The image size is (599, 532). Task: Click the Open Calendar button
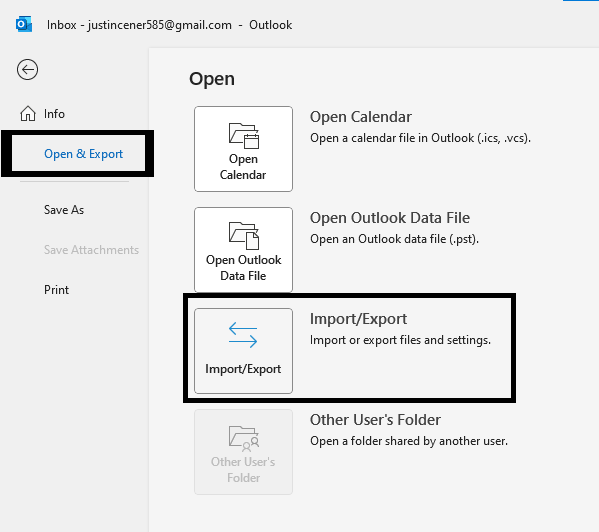tap(243, 149)
